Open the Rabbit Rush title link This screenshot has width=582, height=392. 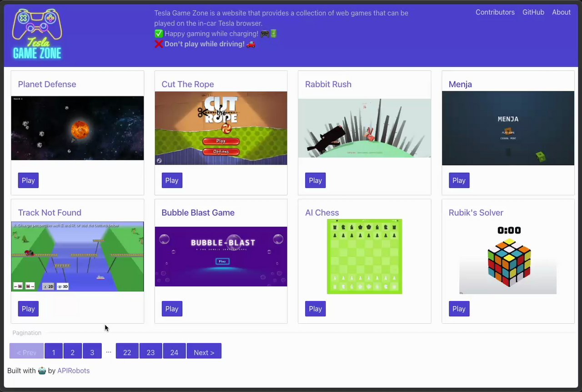[328, 84]
